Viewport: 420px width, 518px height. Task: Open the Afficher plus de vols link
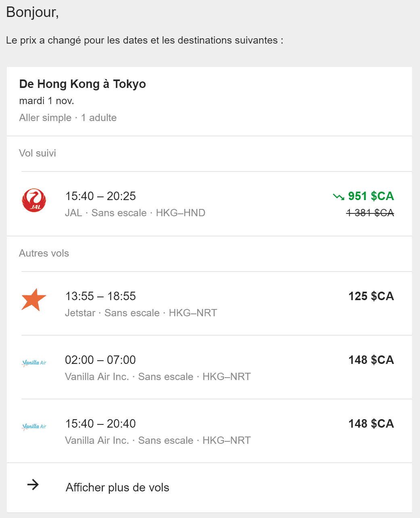pyautogui.click(x=117, y=487)
